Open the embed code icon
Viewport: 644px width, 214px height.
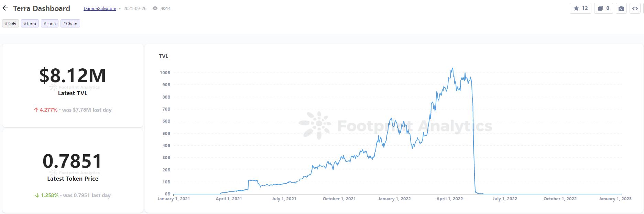click(635, 9)
